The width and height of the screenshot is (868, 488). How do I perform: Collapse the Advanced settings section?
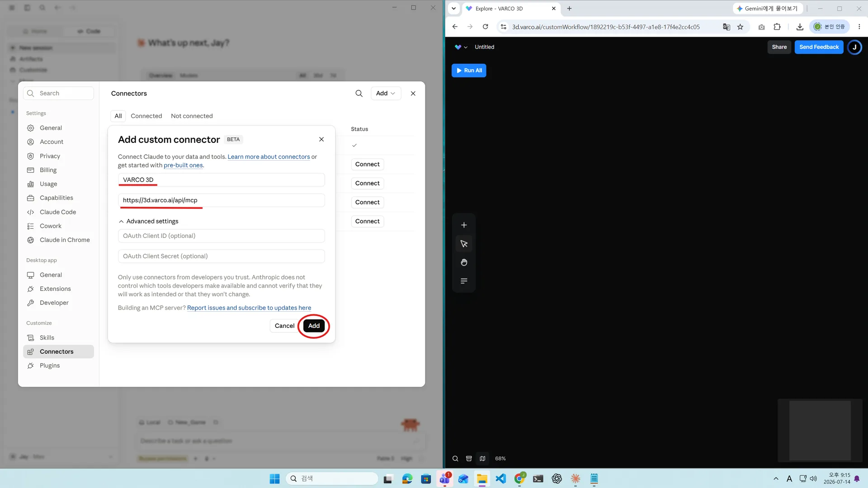coord(148,221)
